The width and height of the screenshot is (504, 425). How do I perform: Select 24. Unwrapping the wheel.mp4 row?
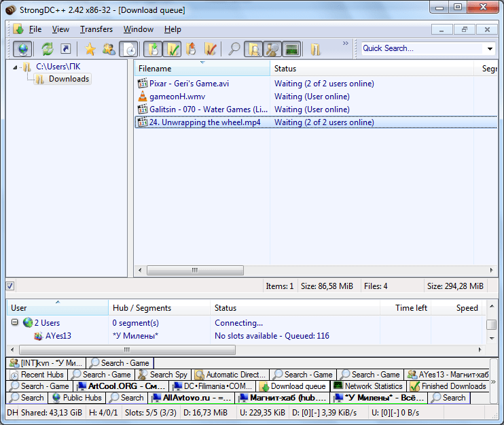316,122
